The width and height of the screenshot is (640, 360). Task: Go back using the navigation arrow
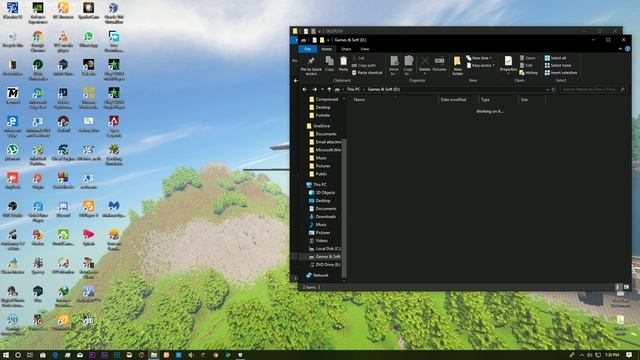tap(304, 89)
